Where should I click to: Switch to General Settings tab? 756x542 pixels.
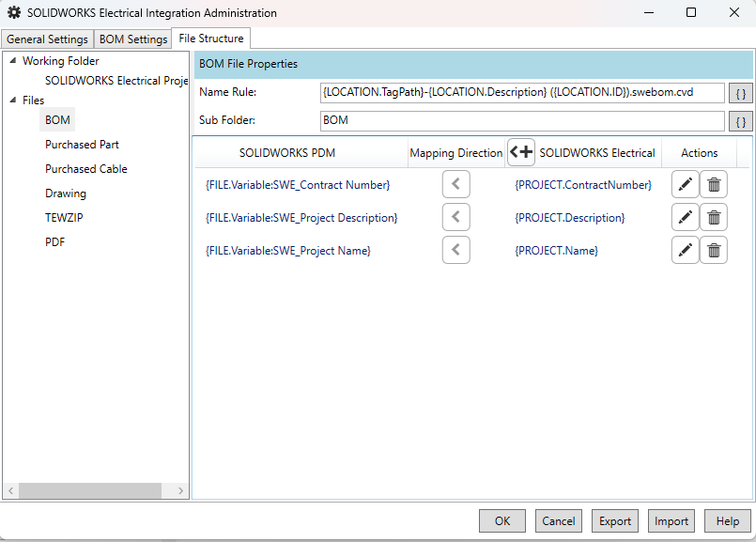[x=47, y=39]
